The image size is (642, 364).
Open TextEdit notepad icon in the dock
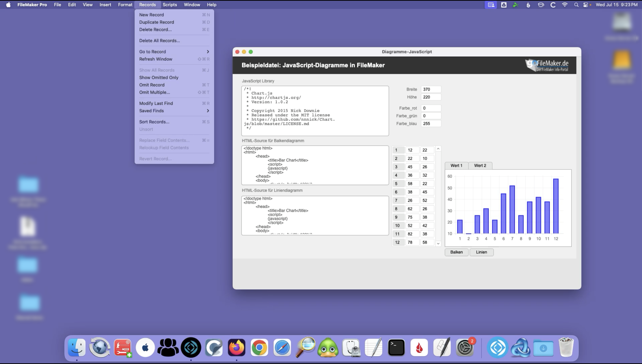[x=373, y=348]
